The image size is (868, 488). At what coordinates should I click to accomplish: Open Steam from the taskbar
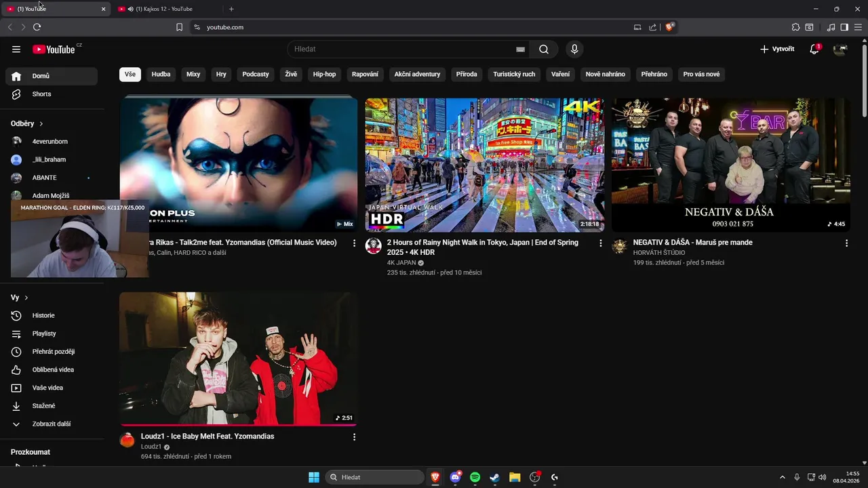coord(495,477)
